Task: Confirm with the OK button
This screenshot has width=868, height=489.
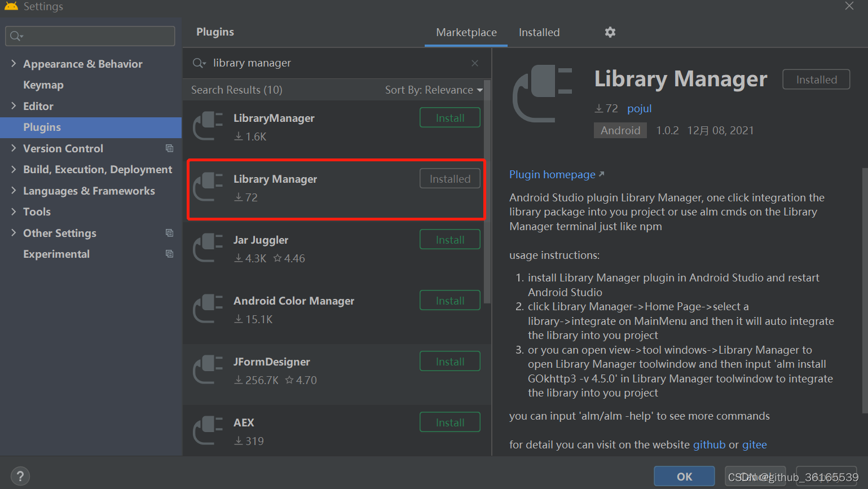Action: point(684,477)
